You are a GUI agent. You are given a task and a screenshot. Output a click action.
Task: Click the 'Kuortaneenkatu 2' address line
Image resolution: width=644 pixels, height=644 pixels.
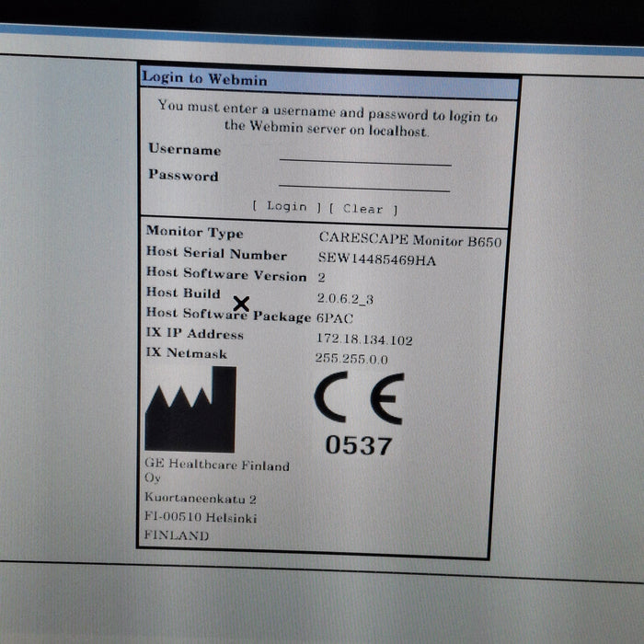tap(201, 499)
